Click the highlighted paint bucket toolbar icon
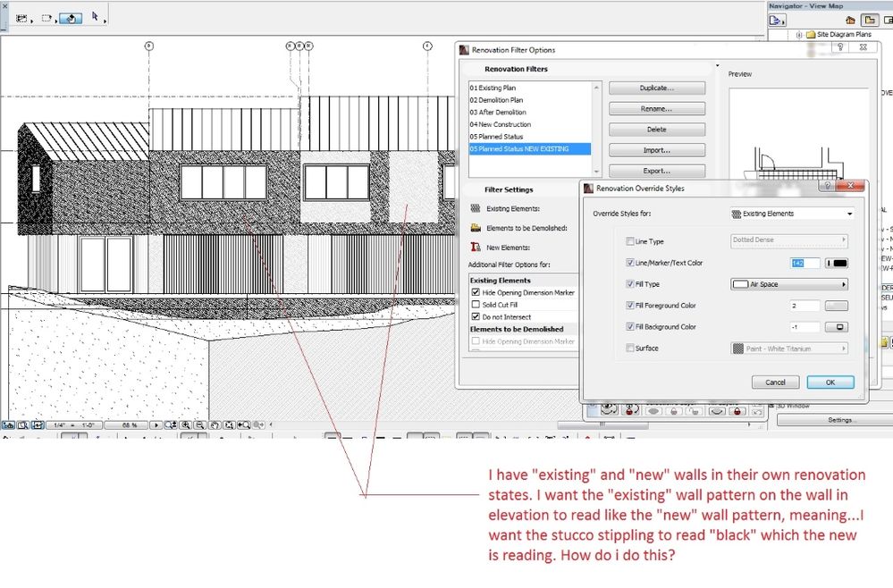The width and height of the screenshot is (893, 588). coord(72,17)
